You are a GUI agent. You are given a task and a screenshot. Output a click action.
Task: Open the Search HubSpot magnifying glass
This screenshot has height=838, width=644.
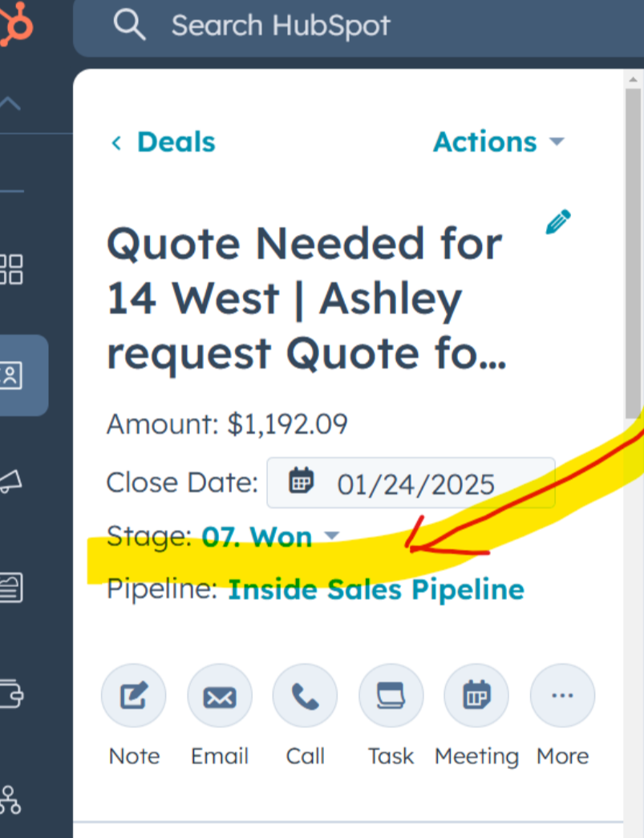129,24
